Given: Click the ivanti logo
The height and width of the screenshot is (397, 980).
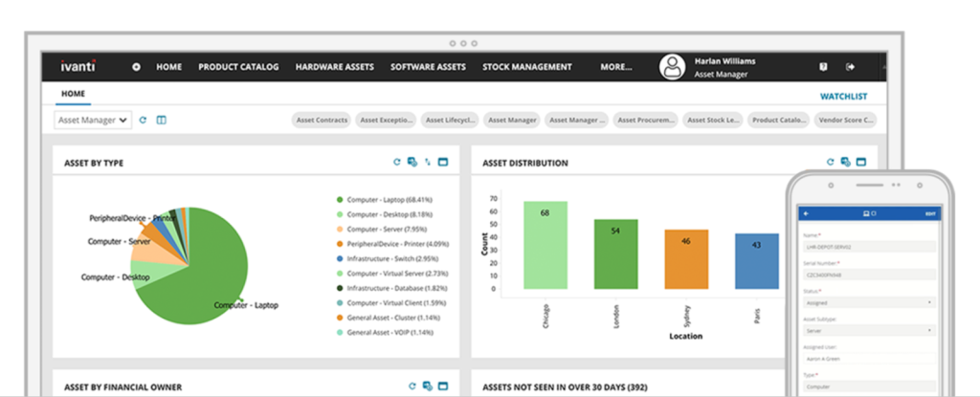Looking at the screenshot, I should (78, 66).
